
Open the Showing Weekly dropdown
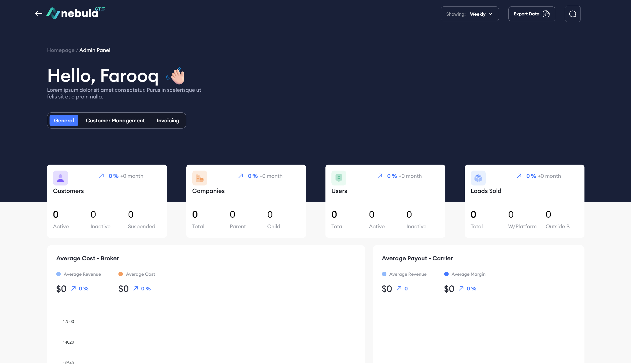pos(470,14)
